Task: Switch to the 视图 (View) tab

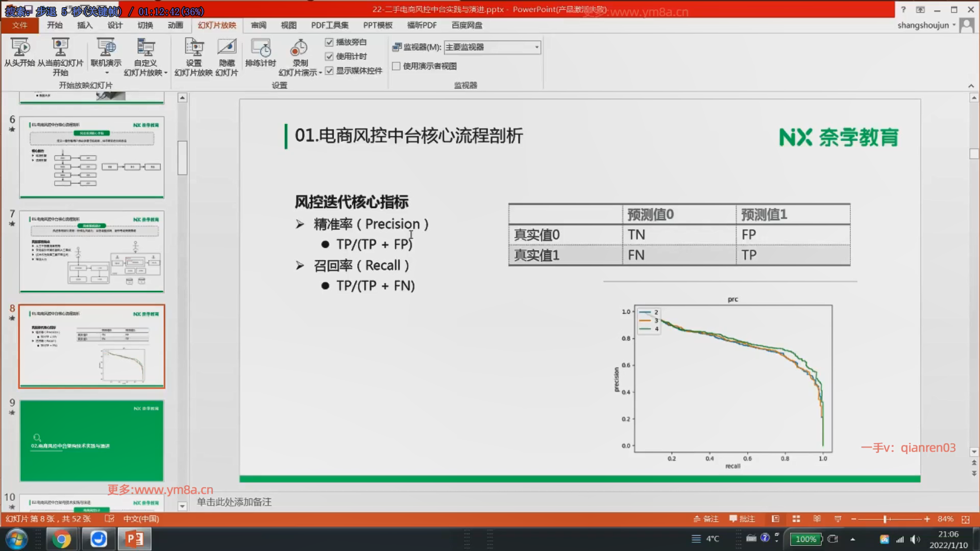Action: (288, 25)
